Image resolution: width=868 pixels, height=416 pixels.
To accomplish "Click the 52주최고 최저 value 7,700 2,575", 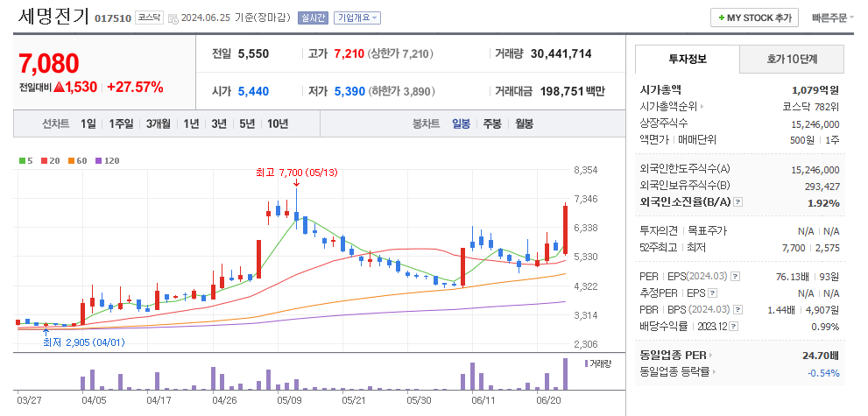I will click(x=811, y=248).
